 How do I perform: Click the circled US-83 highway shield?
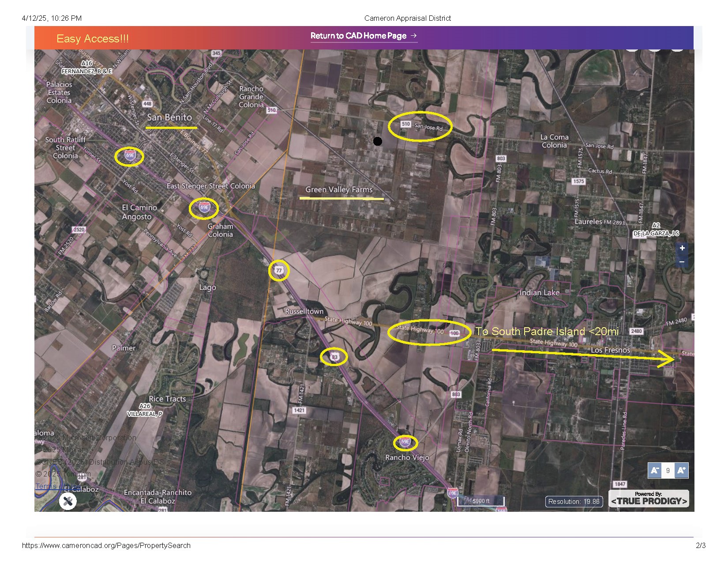click(x=334, y=357)
